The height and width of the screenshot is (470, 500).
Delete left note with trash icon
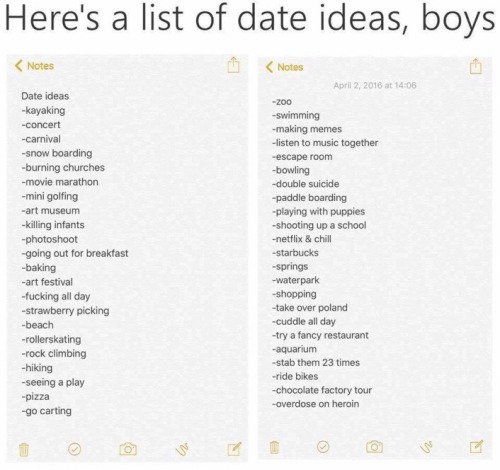pyautogui.click(x=24, y=450)
